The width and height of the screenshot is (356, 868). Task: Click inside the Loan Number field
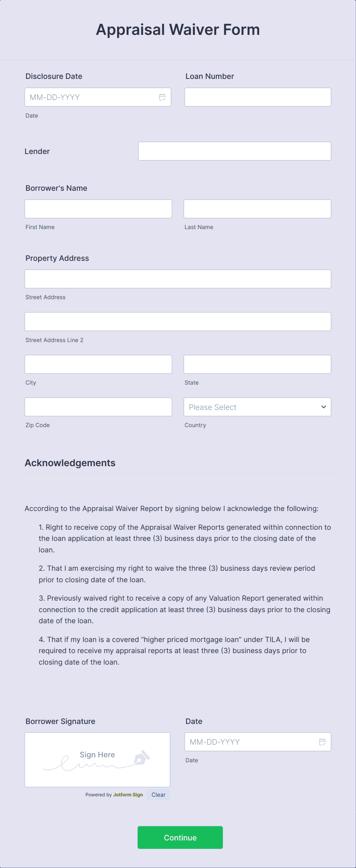click(x=257, y=97)
